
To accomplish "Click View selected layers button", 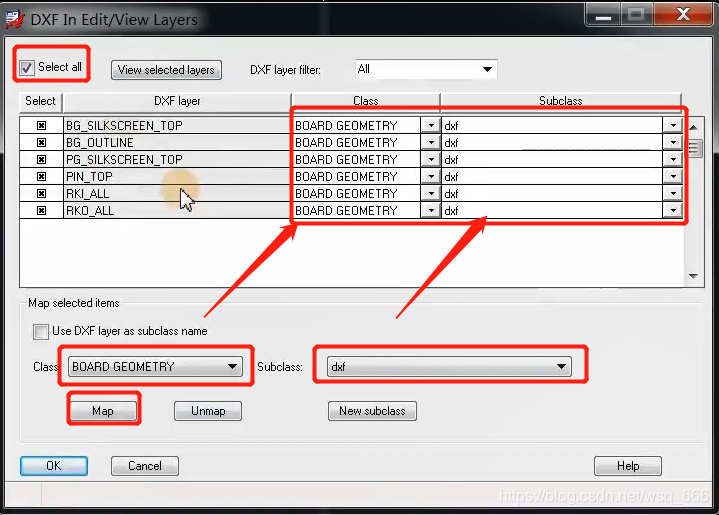I will (166, 70).
